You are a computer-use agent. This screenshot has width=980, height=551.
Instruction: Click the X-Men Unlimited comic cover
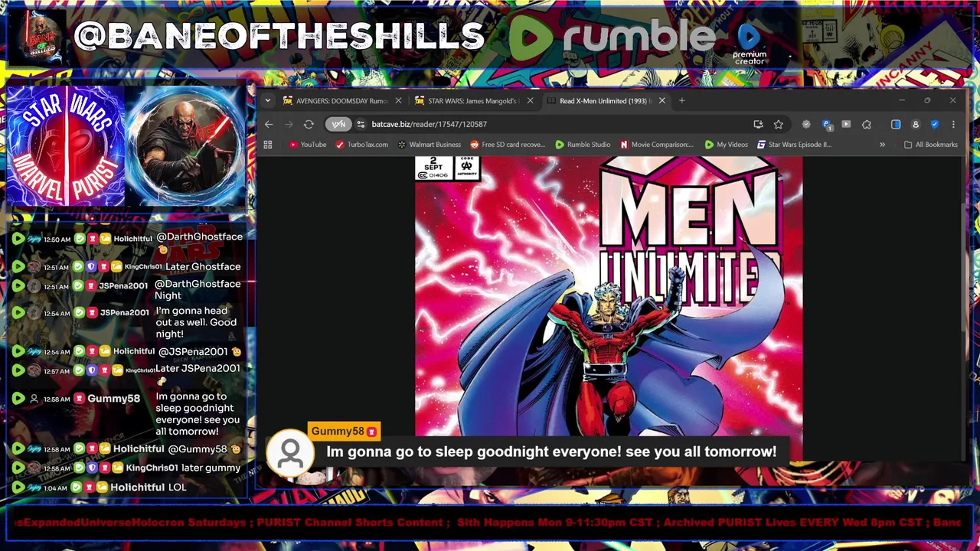click(609, 308)
